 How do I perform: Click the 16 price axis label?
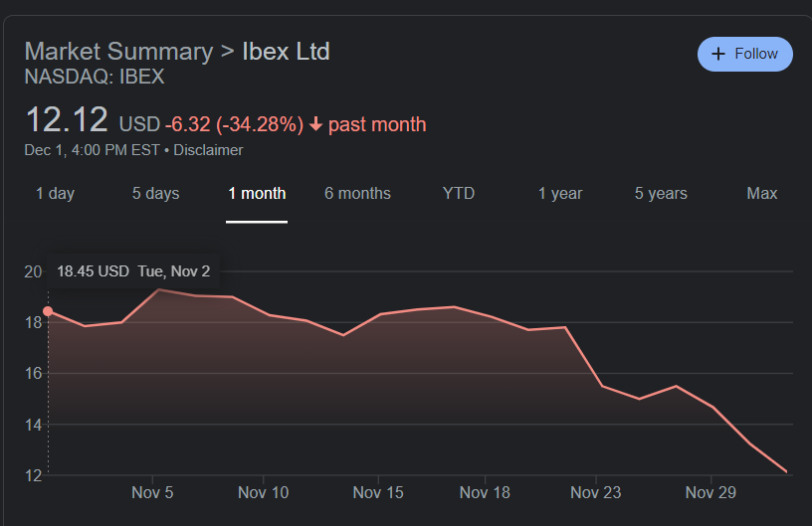pyautogui.click(x=33, y=374)
